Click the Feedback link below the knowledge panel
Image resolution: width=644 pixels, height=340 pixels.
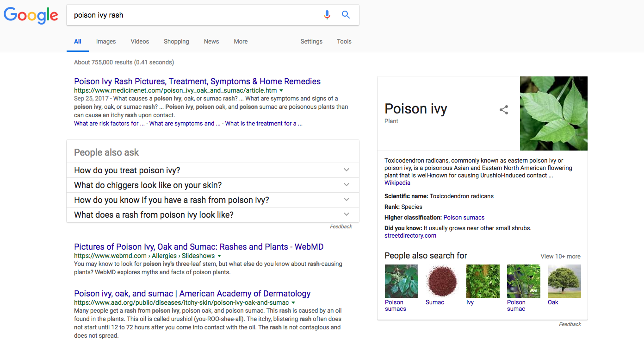pos(570,324)
